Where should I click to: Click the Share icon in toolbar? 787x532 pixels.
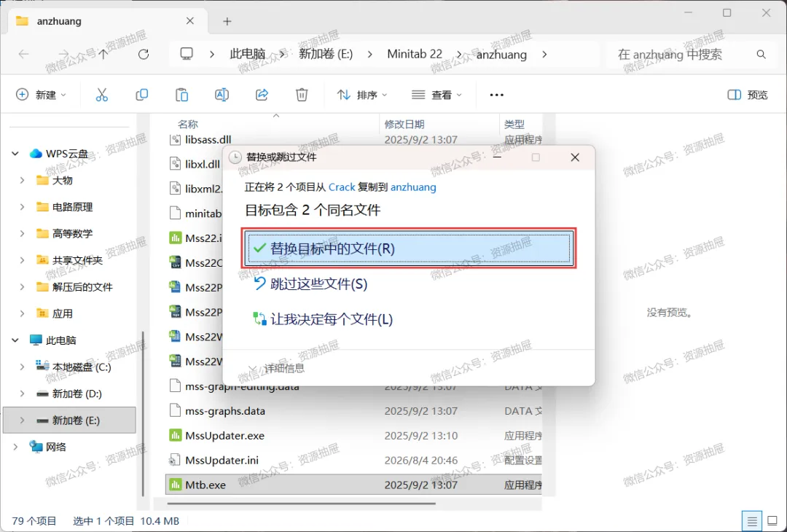pyautogui.click(x=262, y=94)
